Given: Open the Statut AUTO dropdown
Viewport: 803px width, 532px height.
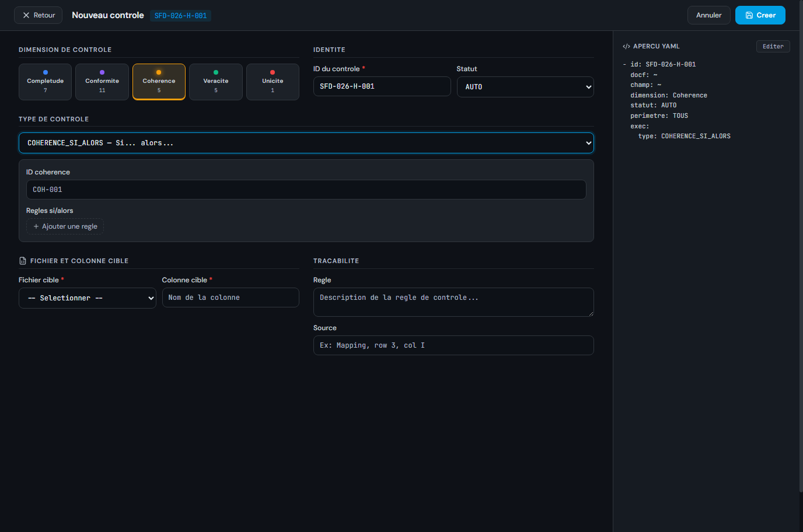Looking at the screenshot, I should (525, 87).
